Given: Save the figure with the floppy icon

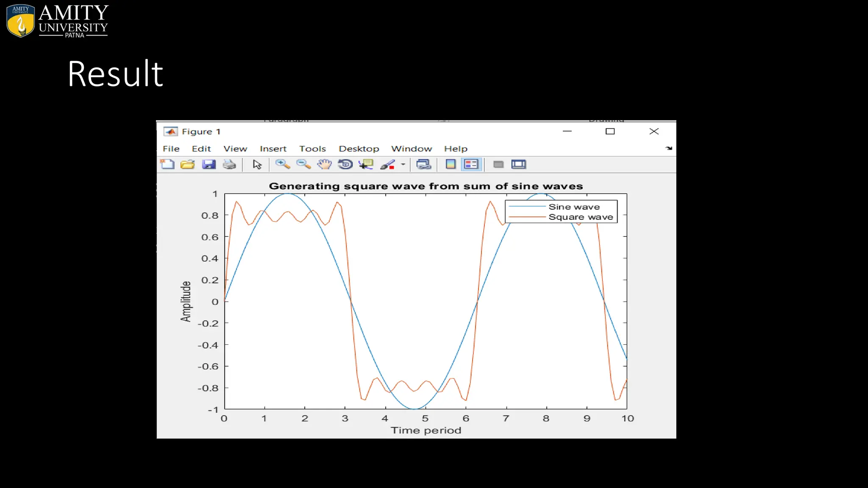Looking at the screenshot, I should (209, 164).
